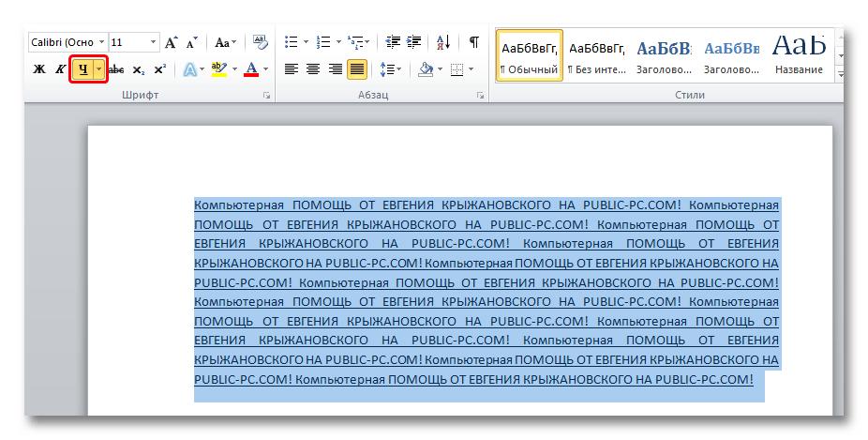Start a numbered list

click(323, 42)
